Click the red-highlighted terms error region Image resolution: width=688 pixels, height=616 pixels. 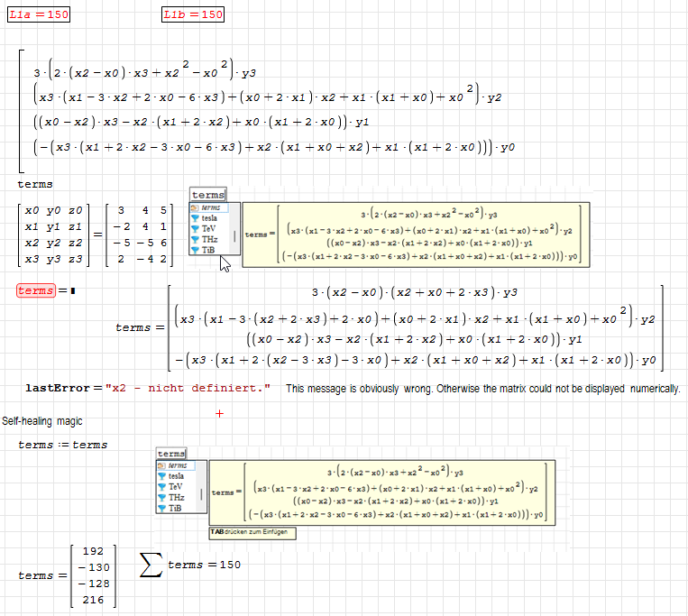point(36,290)
